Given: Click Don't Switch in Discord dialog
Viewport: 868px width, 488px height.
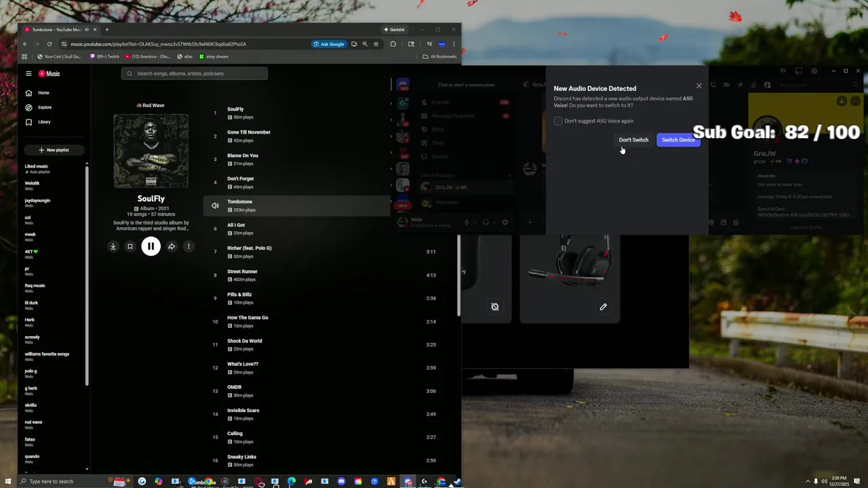Looking at the screenshot, I should click(x=633, y=140).
